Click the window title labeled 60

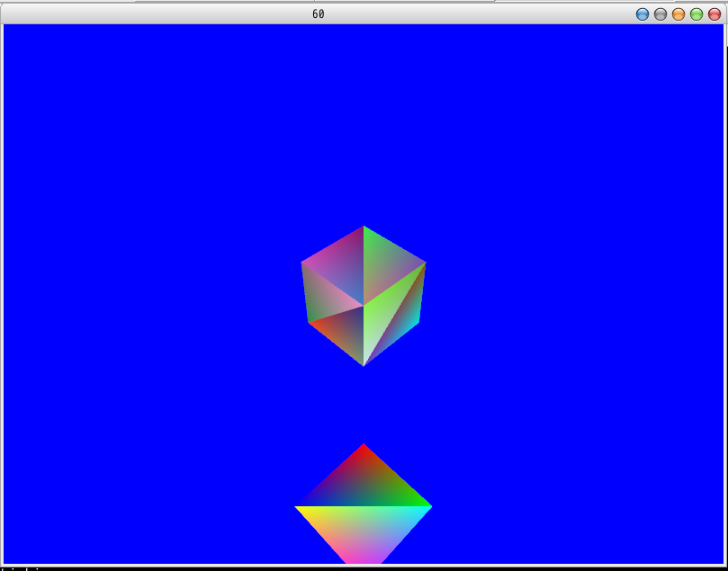(317, 13)
